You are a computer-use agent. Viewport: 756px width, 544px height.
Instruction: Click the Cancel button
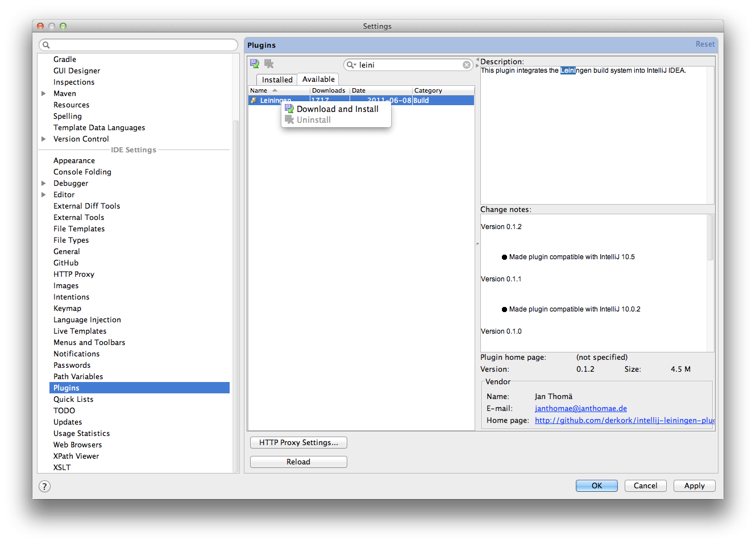(x=645, y=485)
